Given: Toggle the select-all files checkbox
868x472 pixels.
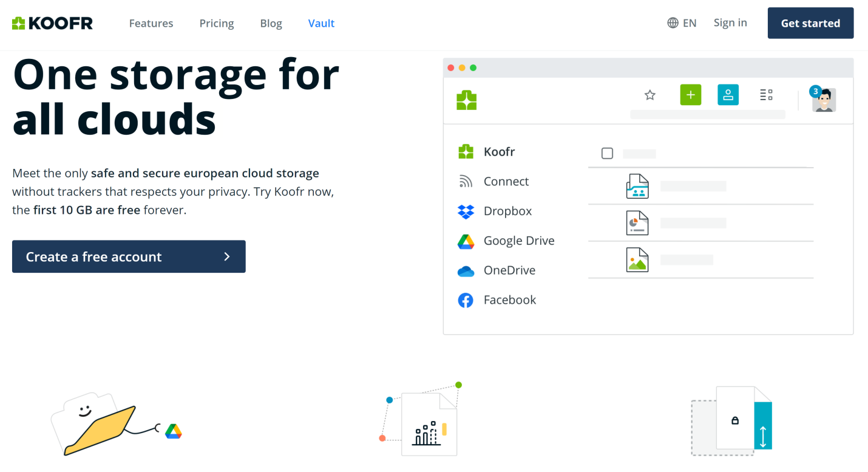Looking at the screenshot, I should pyautogui.click(x=607, y=154).
